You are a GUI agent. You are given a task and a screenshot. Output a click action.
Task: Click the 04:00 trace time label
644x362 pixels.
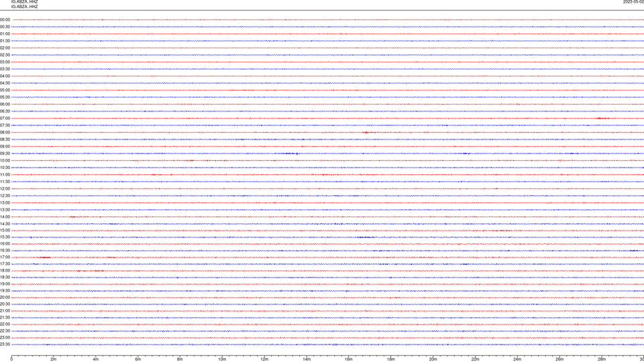point(5,76)
